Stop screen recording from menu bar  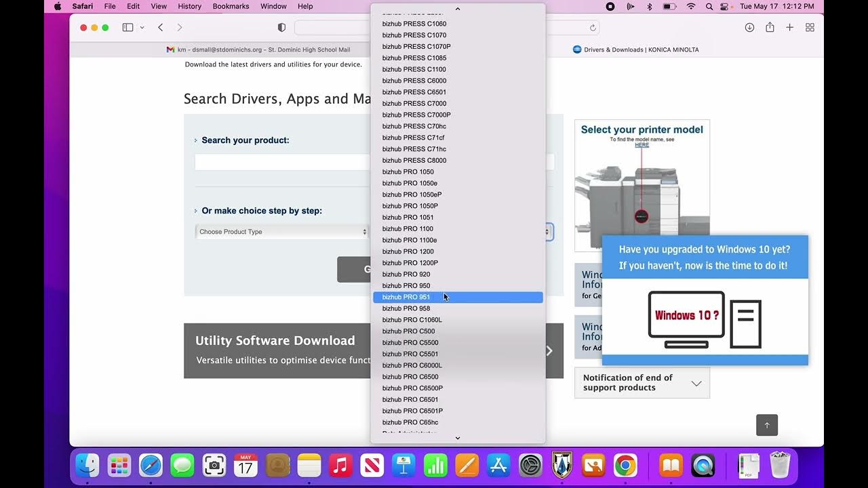610,6
